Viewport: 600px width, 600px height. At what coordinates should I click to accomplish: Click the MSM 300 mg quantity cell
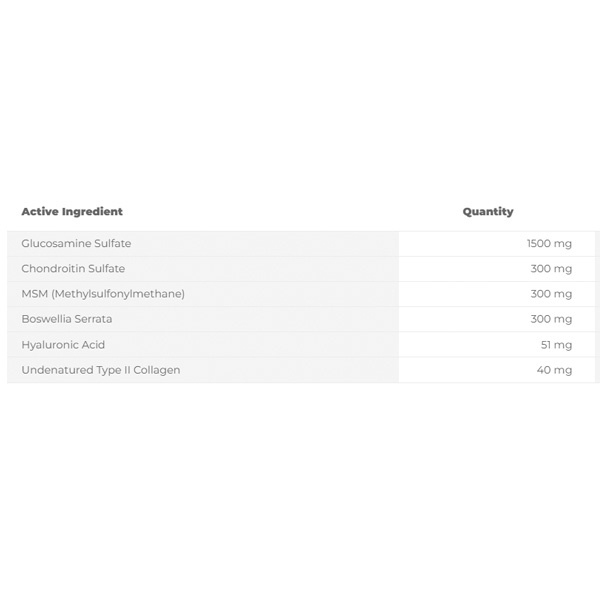(551, 294)
